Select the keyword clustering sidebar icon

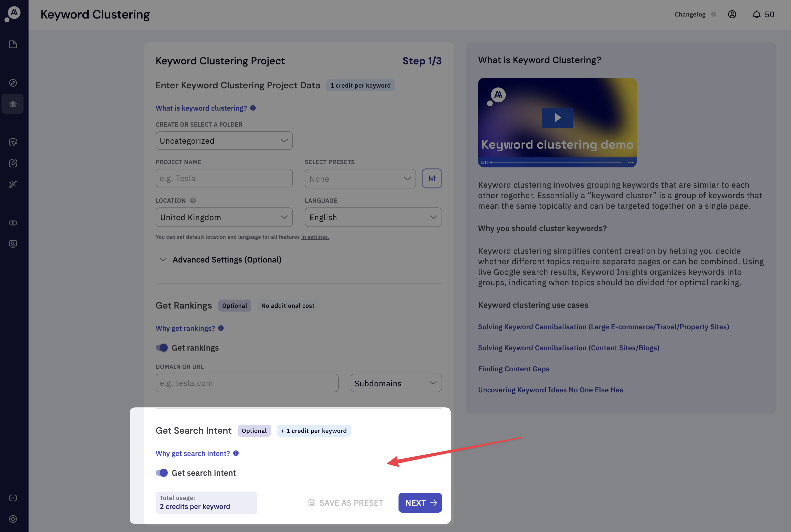pos(13,104)
